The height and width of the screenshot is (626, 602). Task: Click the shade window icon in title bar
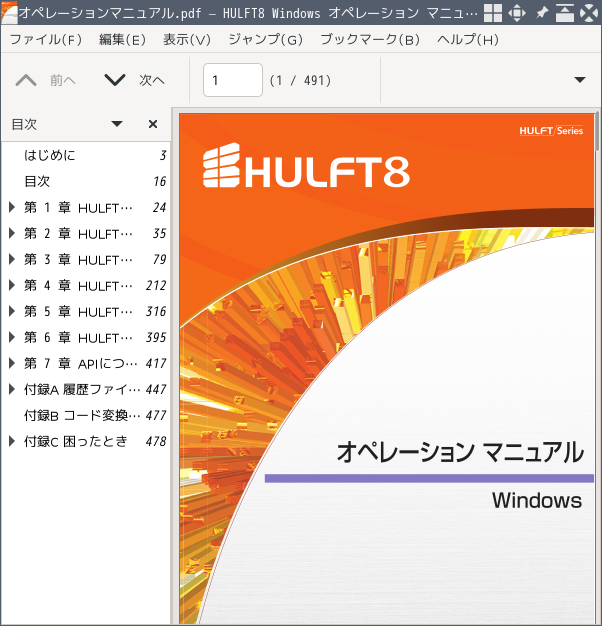(564, 13)
